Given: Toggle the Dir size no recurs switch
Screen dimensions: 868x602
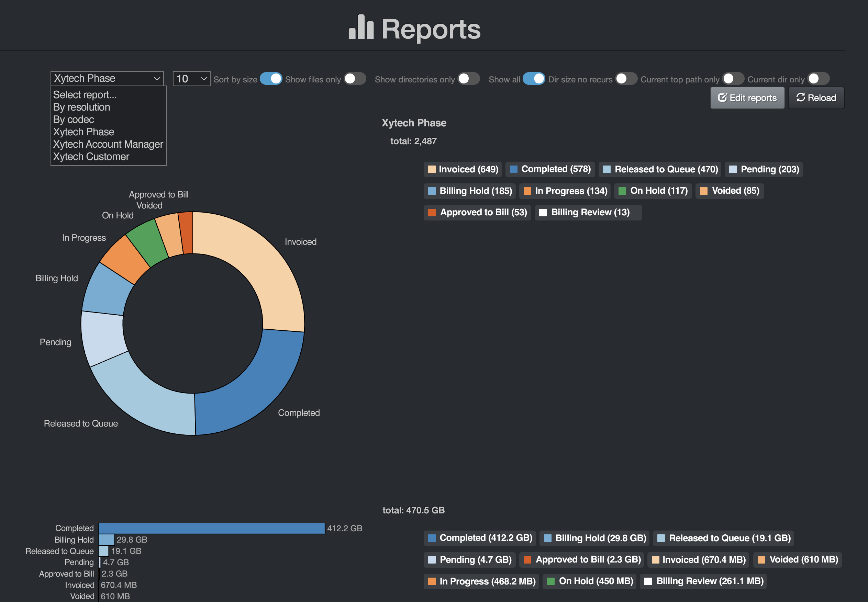Looking at the screenshot, I should pyautogui.click(x=626, y=79).
